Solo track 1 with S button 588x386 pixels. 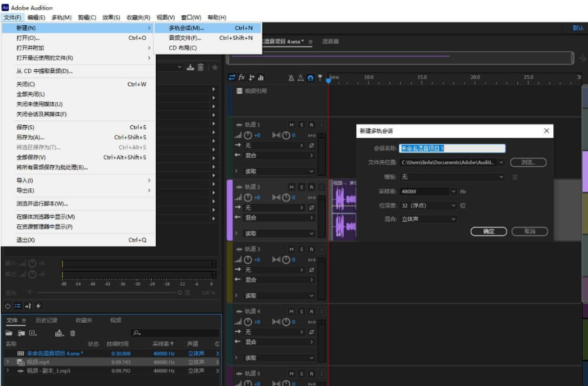pyautogui.click(x=302, y=125)
